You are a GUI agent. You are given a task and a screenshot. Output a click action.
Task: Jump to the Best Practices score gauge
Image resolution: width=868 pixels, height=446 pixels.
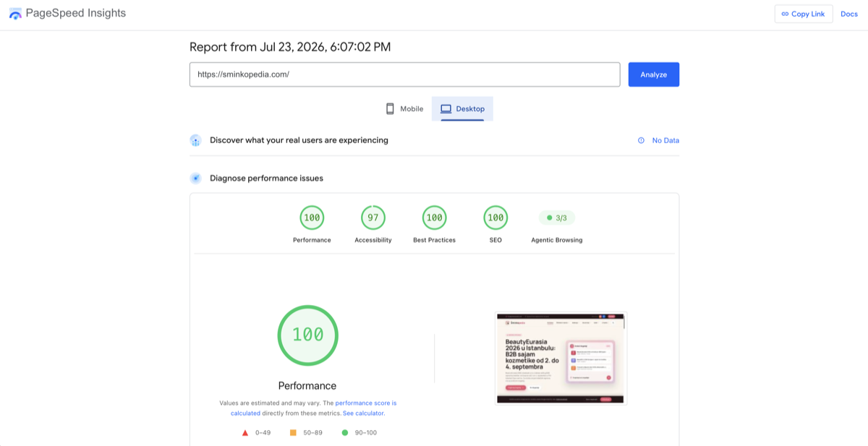pyautogui.click(x=435, y=218)
